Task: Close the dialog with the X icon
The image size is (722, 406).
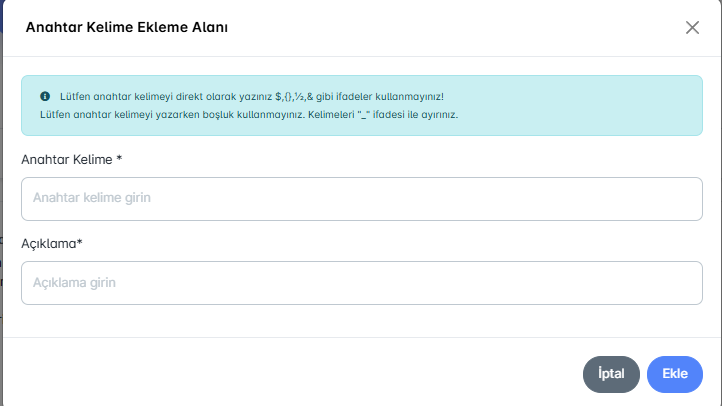Action: (692, 28)
